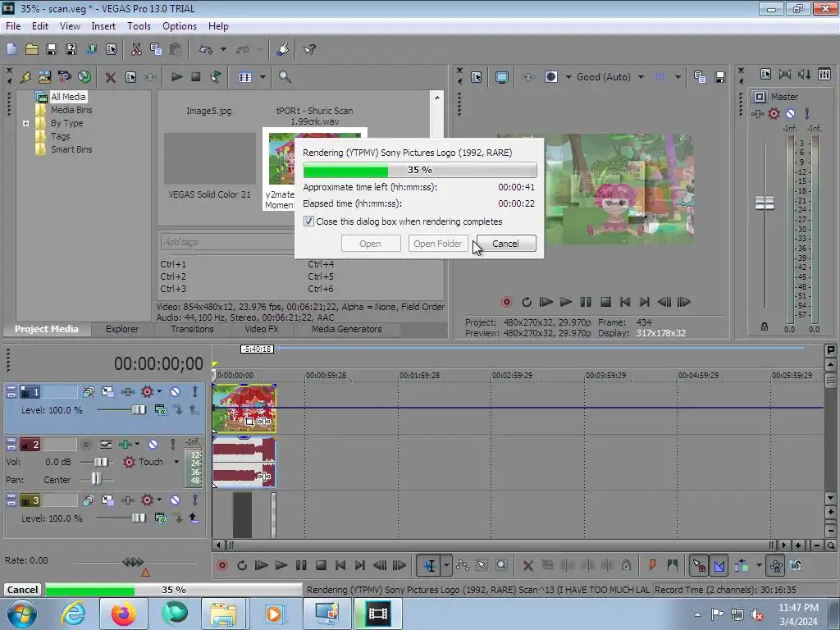Switch to the Media Generators tab
Viewport: 840px width, 630px height.
tap(347, 329)
